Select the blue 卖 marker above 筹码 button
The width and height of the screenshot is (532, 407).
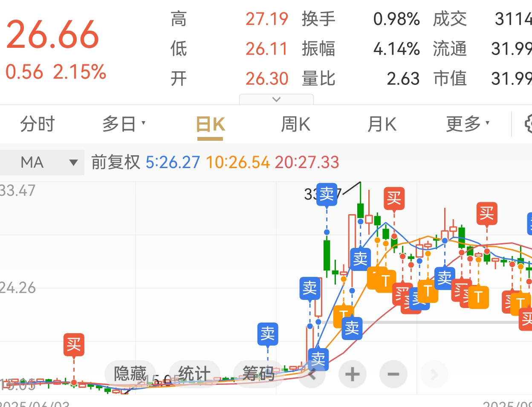tap(268, 334)
